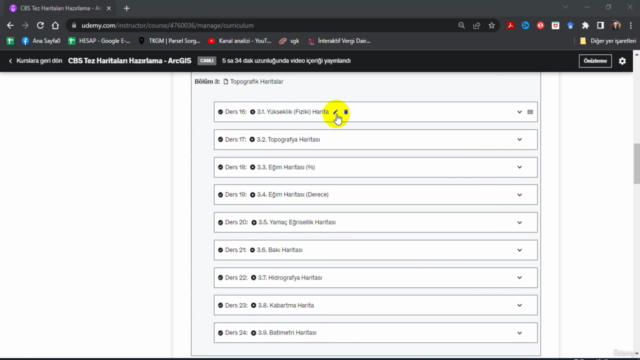
Task: Grab the reorder handle icon on Ders 16
Action: coord(530,112)
